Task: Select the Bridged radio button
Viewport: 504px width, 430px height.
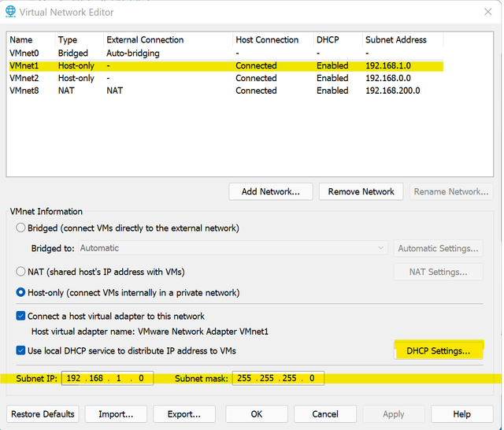Action: tap(21, 228)
